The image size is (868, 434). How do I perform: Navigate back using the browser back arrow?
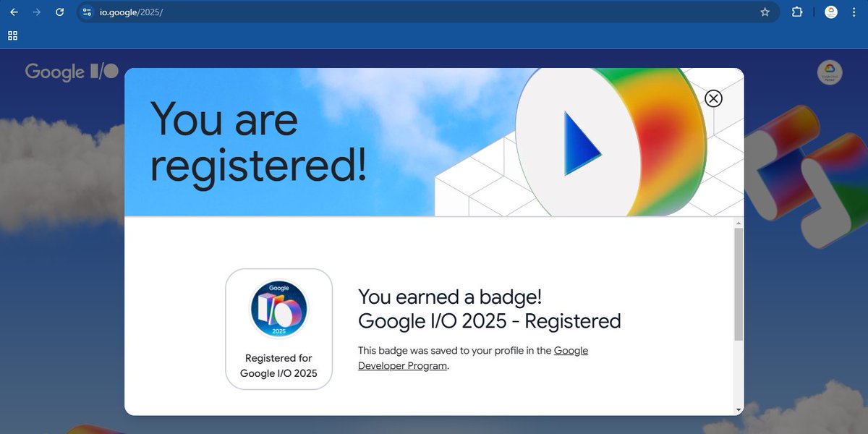tap(16, 12)
